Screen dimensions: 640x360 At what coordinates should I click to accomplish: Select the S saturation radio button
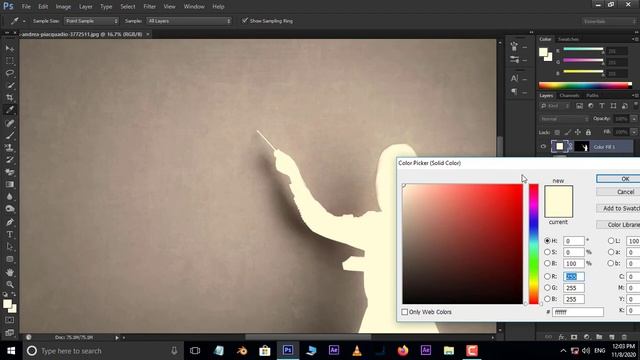(x=547, y=252)
